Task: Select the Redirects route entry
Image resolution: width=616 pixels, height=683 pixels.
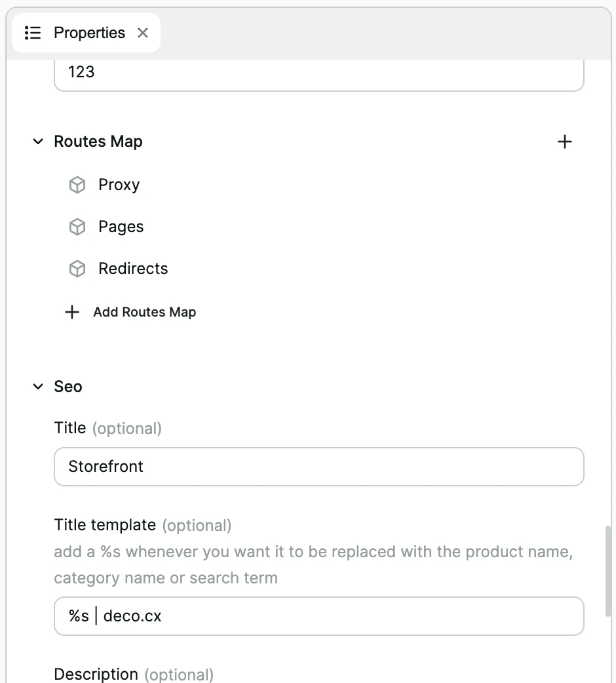Action: click(133, 268)
